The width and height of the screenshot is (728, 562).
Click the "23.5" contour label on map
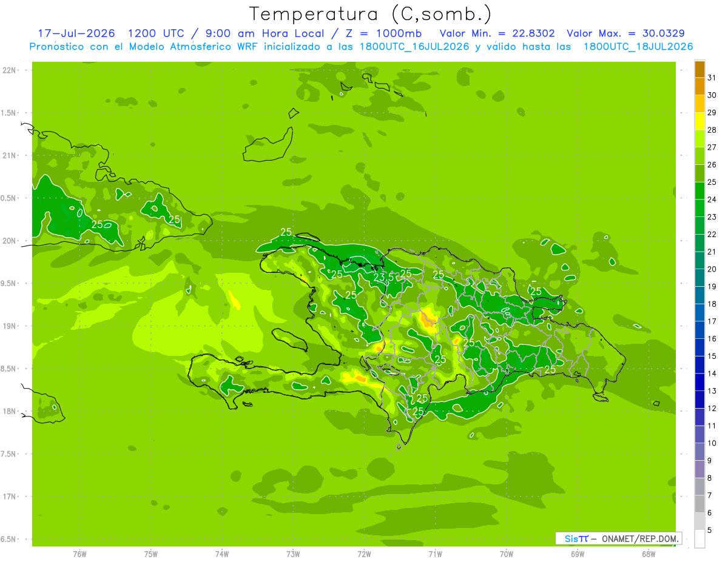[x=383, y=277]
